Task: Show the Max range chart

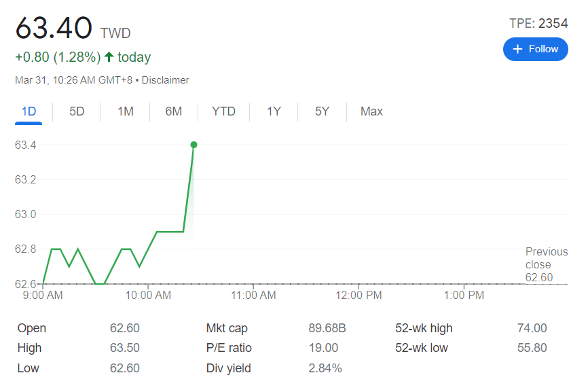Action: [x=371, y=111]
